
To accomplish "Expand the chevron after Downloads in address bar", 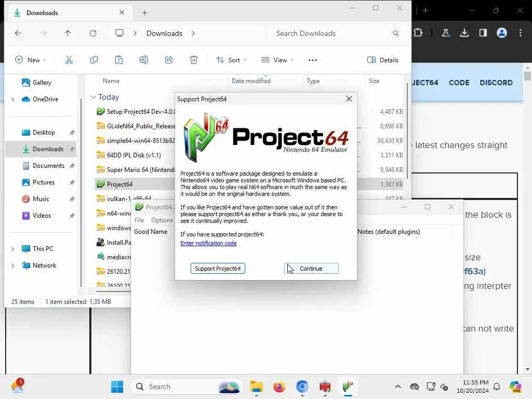I will pos(193,33).
